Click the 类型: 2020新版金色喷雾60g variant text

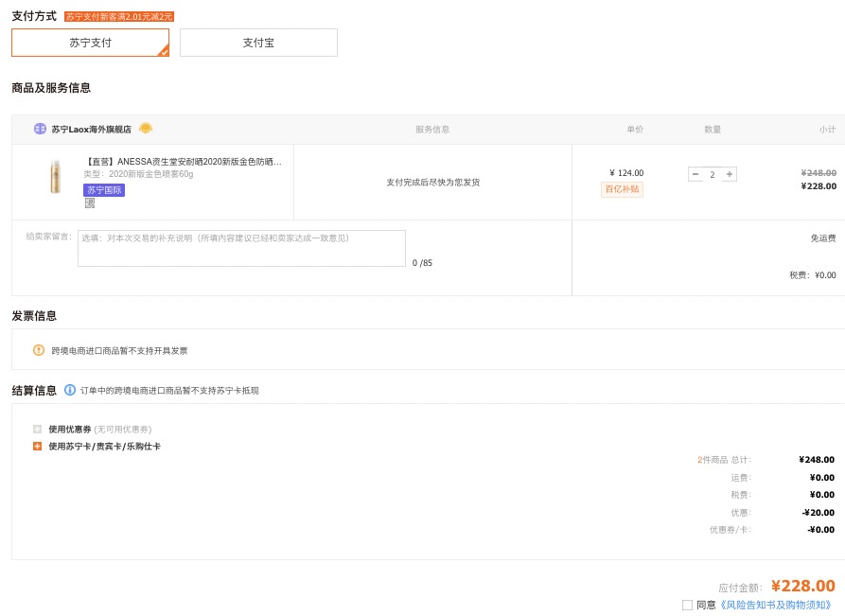coord(138,173)
